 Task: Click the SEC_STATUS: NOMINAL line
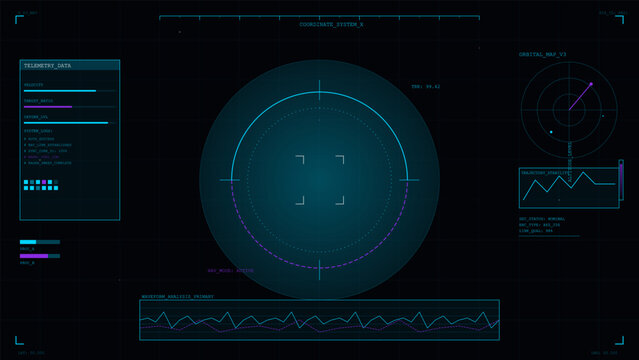pyautogui.click(x=542, y=219)
